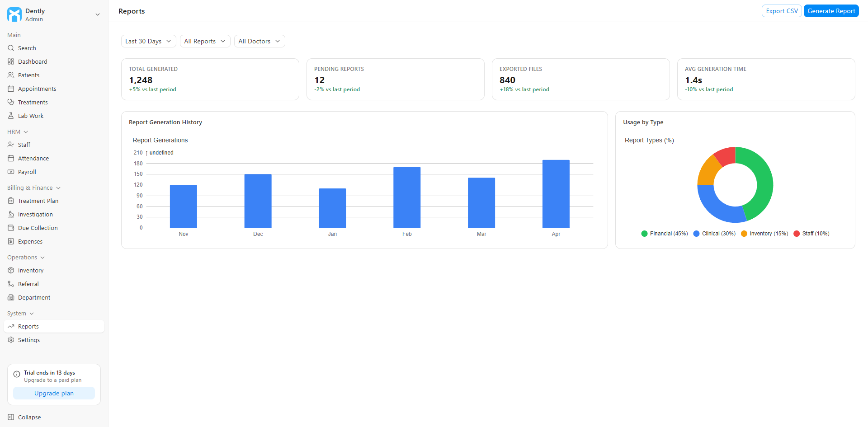Open the Last 30 Days dropdown
868x427 pixels.
click(148, 41)
